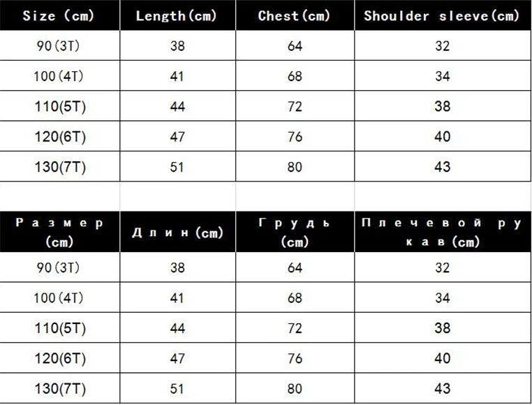Click the Размер (cm) header cell

pyautogui.click(x=59, y=232)
